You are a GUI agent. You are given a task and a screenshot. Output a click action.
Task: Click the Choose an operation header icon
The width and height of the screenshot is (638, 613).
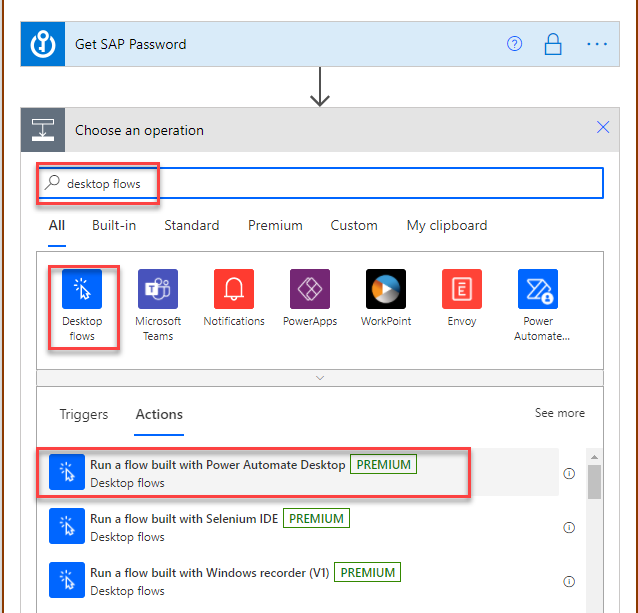tap(43, 130)
